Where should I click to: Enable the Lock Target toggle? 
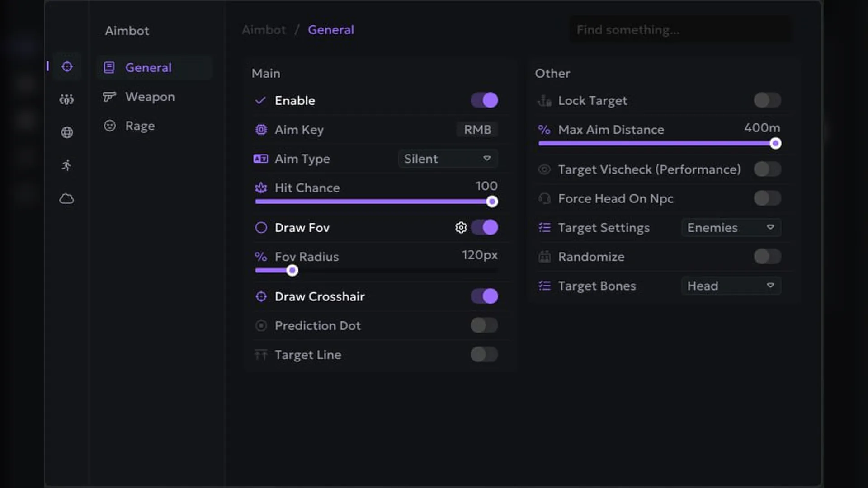click(x=767, y=100)
